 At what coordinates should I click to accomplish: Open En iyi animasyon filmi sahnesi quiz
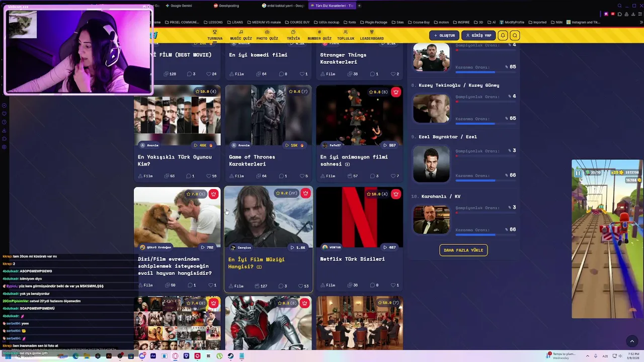click(x=354, y=160)
